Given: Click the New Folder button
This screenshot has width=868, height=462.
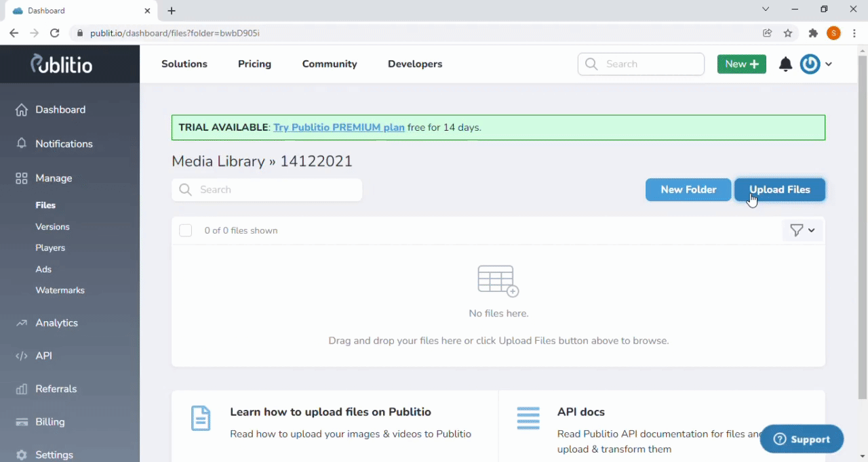Looking at the screenshot, I should point(688,190).
